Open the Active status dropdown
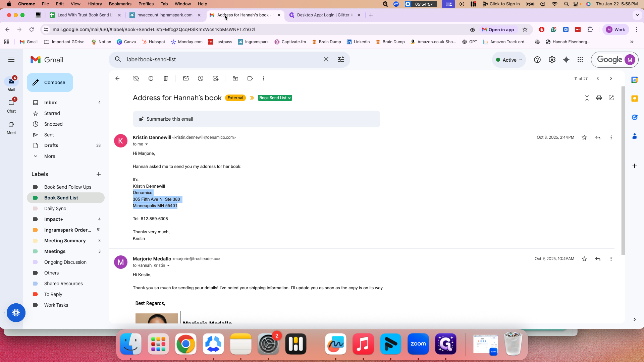644x362 pixels. [x=509, y=60]
